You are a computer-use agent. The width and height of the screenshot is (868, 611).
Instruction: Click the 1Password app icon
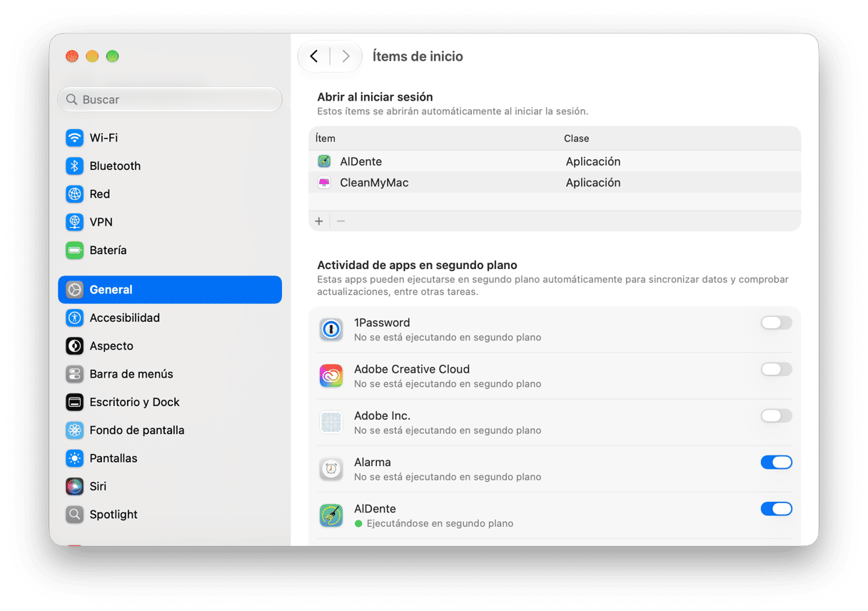tap(331, 329)
